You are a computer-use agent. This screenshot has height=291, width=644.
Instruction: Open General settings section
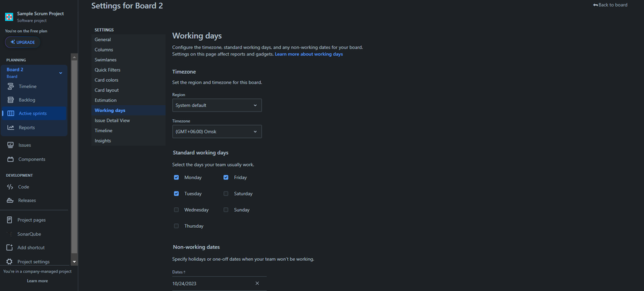[x=128, y=40]
